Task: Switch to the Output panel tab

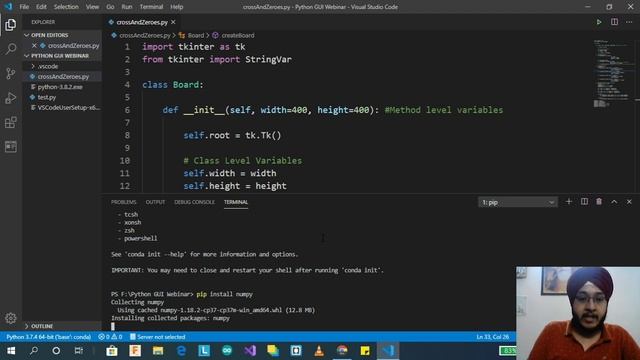Action: pos(155,202)
